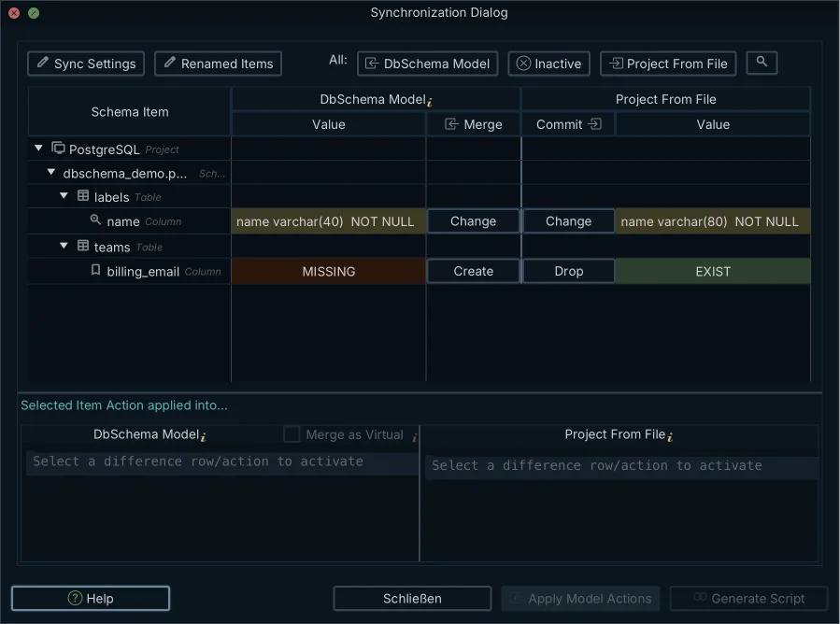Click the Merge column header
The image size is (840, 624).
pyautogui.click(x=474, y=124)
